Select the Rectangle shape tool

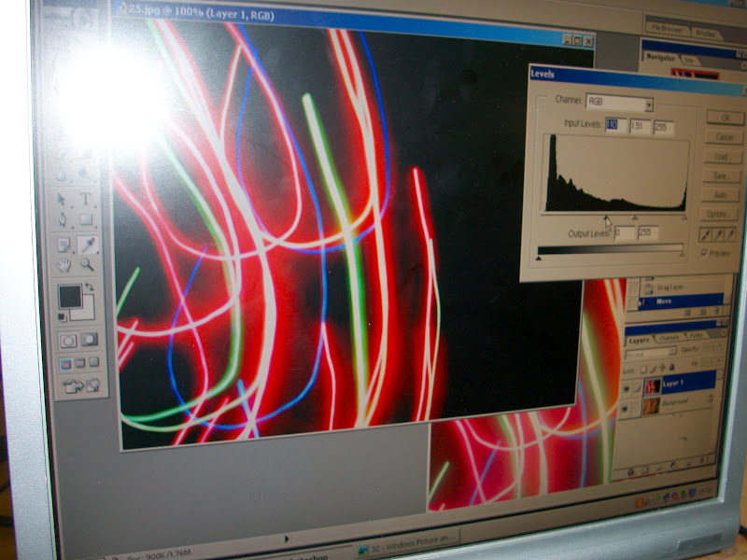coord(86,219)
